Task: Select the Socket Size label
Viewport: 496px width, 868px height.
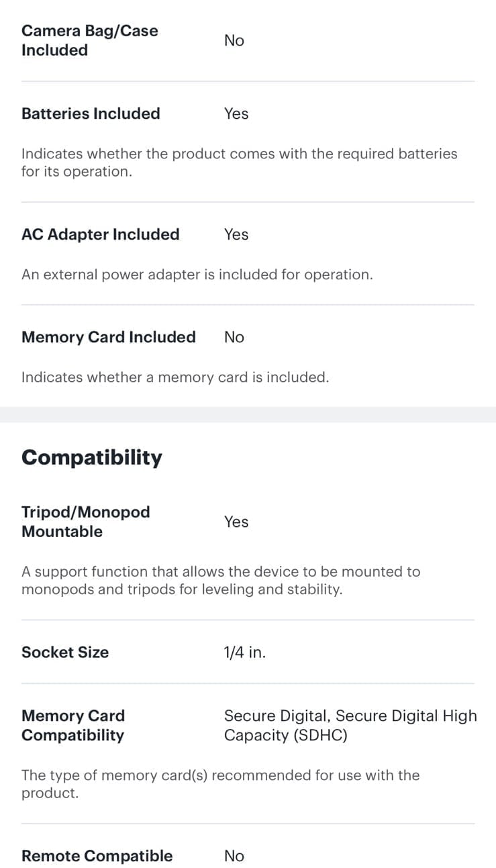Action: (x=65, y=652)
